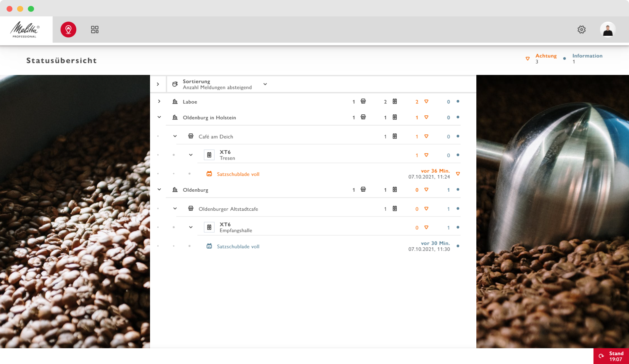Click machine count icon in Café am Deich row
This screenshot has height=364, width=629.
[395, 136]
